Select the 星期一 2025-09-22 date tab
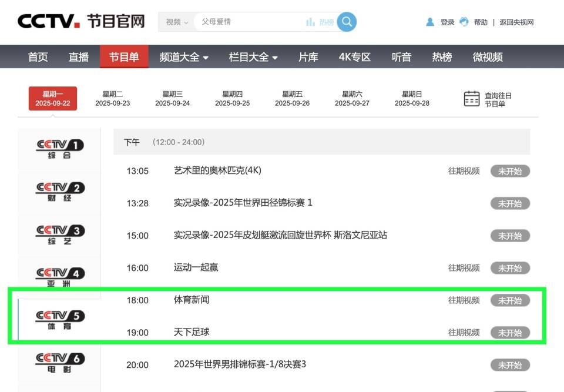The height and width of the screenshot is (392, 564). click(53, 98)
